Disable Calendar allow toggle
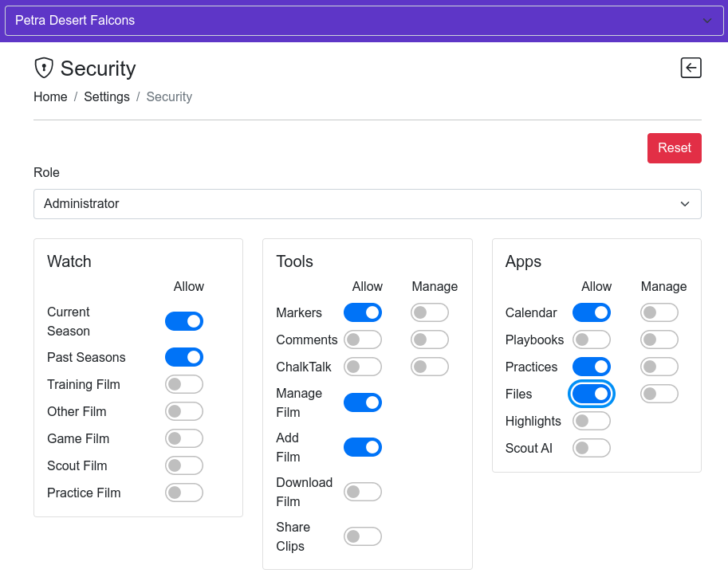728x581 pixels. pos(592,312)
